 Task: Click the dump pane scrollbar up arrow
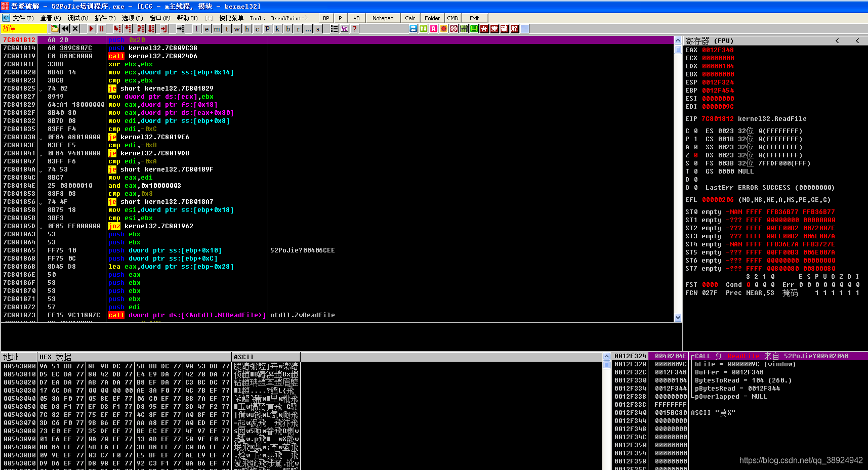pos(606,357)
